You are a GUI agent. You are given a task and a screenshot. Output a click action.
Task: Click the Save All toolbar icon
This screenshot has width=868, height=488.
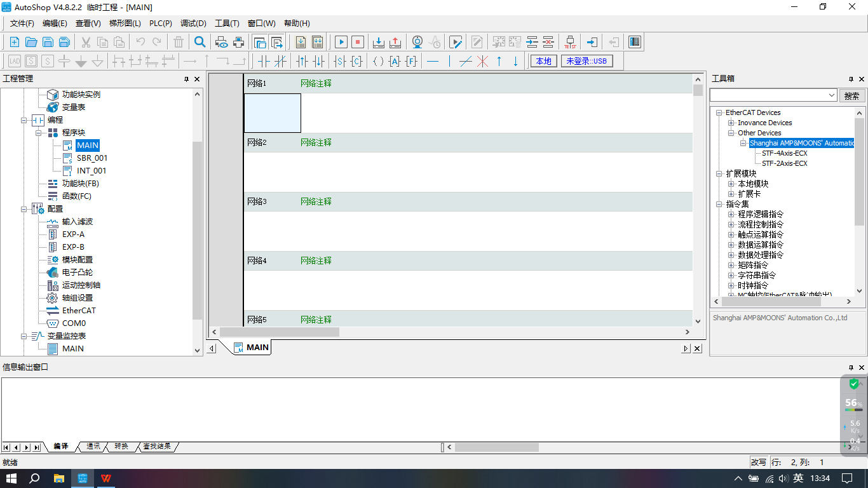click(x=64, y=42)
